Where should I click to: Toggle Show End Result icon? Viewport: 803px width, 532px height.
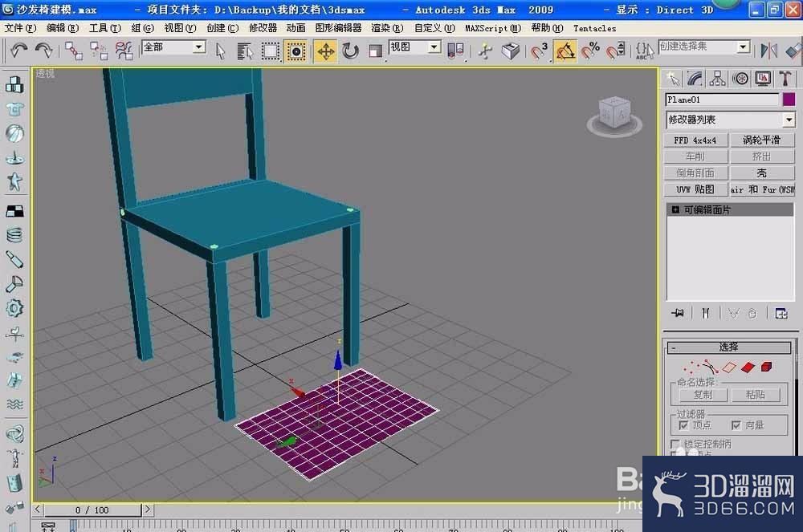click(x=706, y=313)
